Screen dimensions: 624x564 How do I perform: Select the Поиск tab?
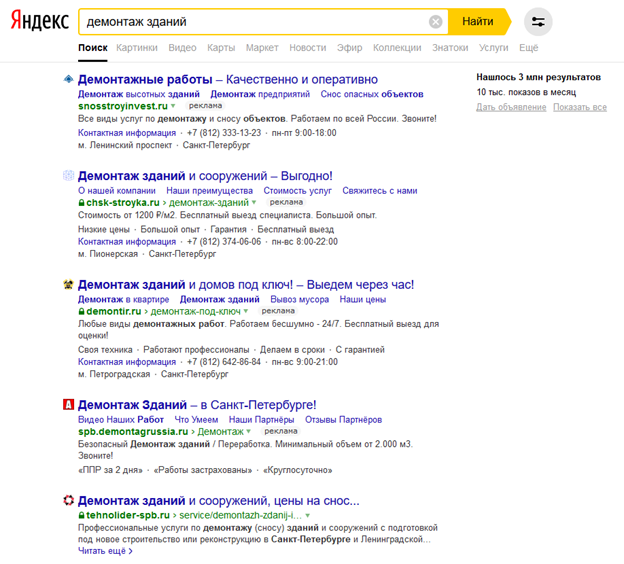pyautogui.click(x=93, y=48)
